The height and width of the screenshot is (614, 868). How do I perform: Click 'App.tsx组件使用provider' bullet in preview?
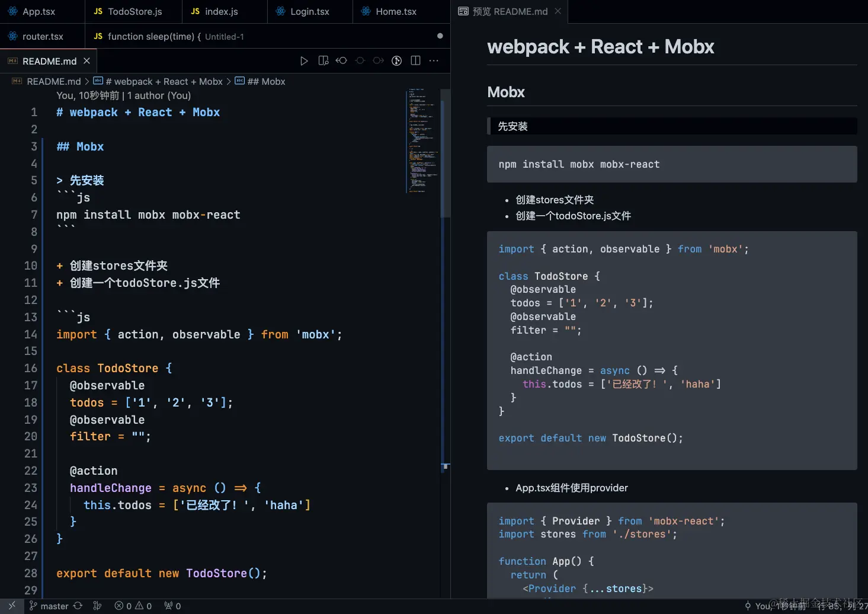(x=571, y=488)
